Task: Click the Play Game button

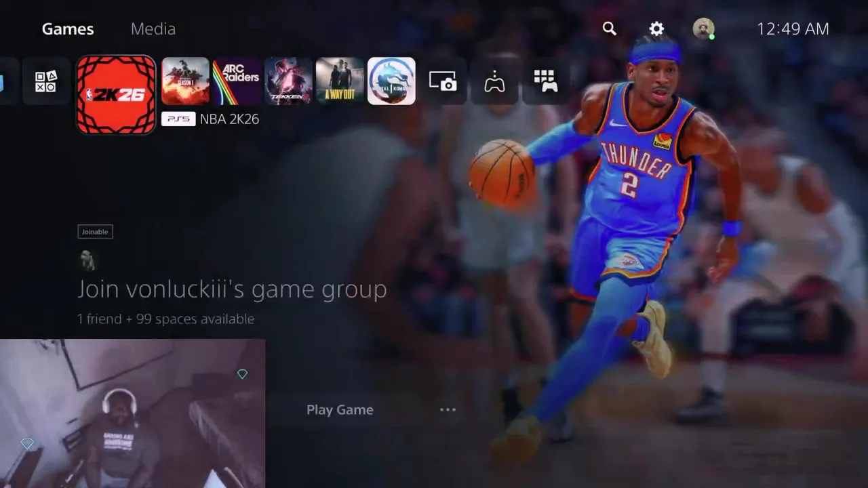Action: [340, 409]
